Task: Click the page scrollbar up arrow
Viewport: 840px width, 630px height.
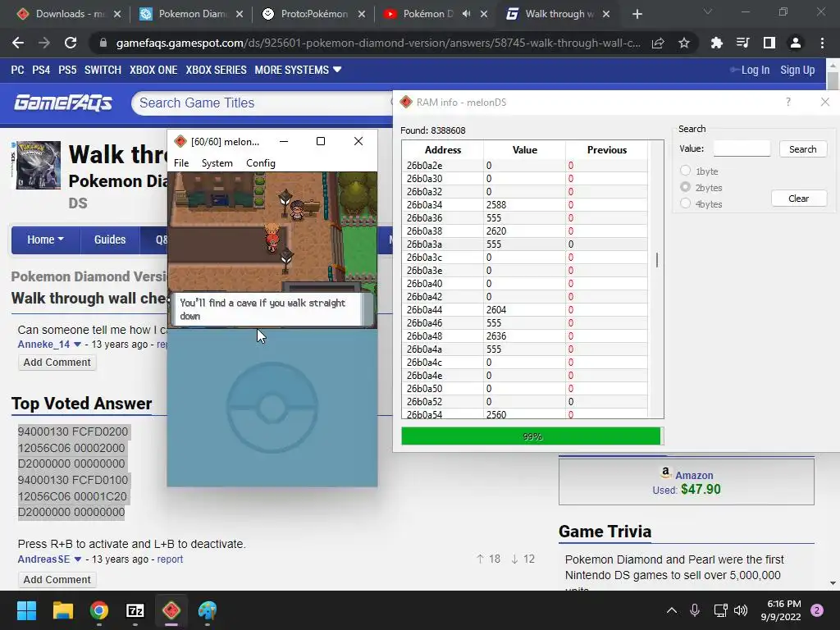Action: click(833, 65)
